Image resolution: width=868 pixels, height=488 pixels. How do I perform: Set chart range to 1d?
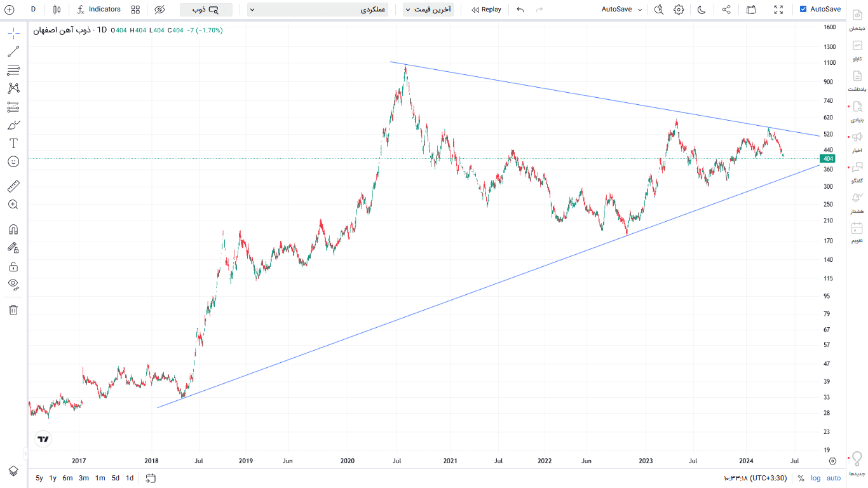(x=130, y=478)
